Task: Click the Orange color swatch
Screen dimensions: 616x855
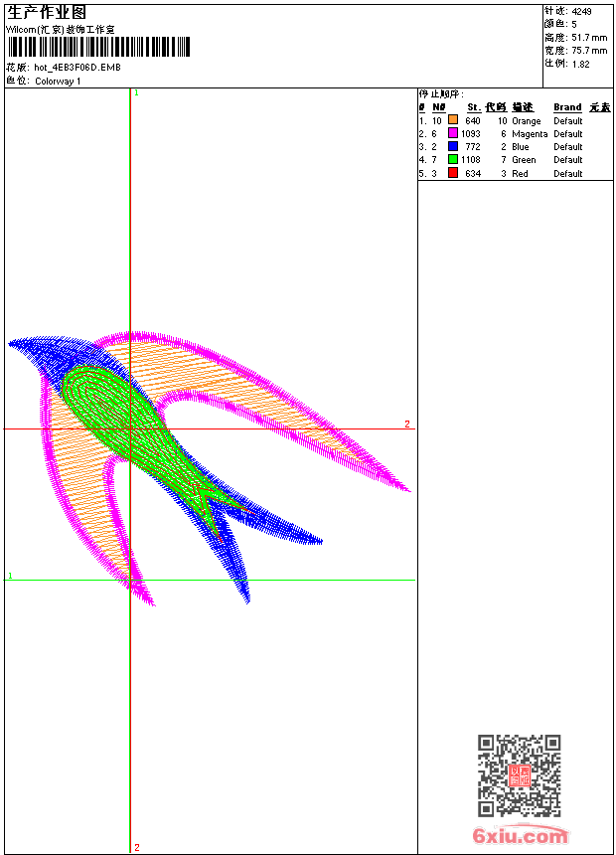Action: [452, 120]
